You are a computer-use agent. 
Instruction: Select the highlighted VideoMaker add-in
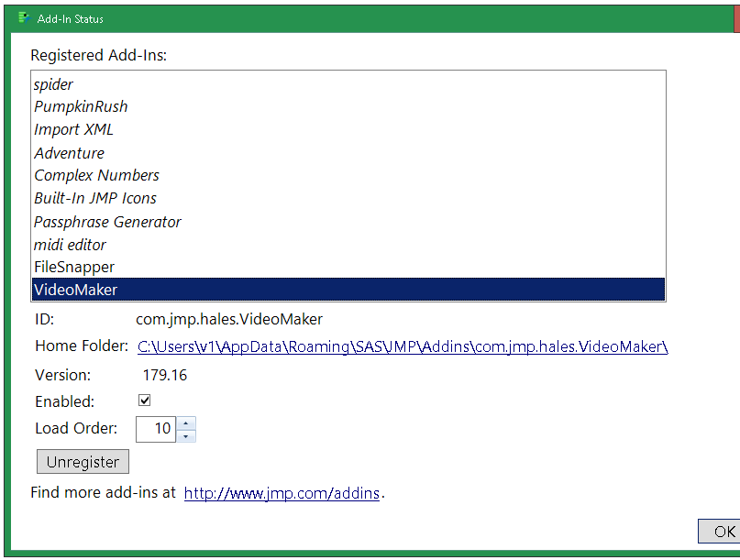click(x=348, y=290)
